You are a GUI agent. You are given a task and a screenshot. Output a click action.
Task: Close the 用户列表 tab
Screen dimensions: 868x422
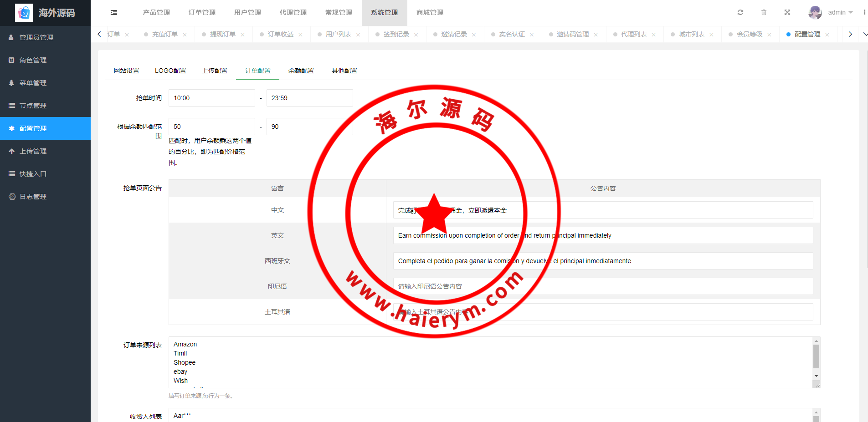358,35
